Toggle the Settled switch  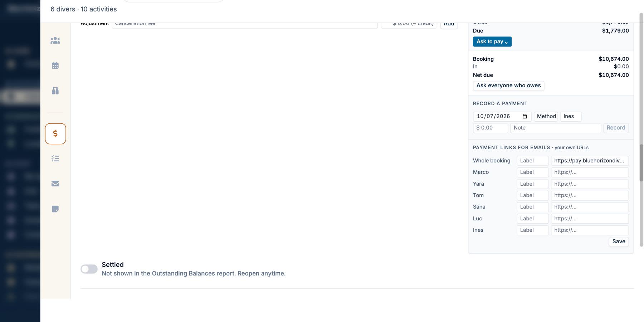tap(89, 269)
